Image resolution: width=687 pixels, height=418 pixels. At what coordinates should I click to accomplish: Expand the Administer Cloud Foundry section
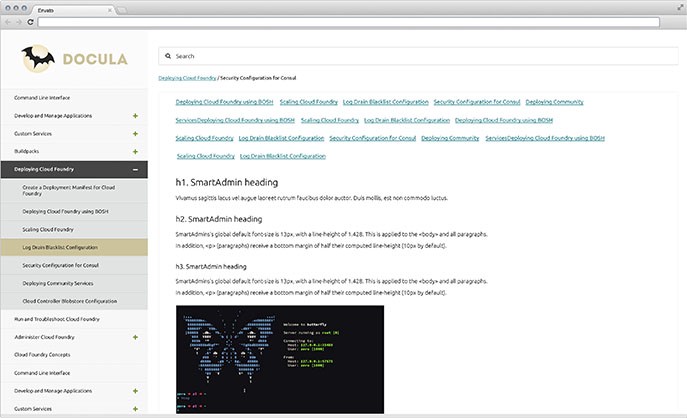pos(135,336)
